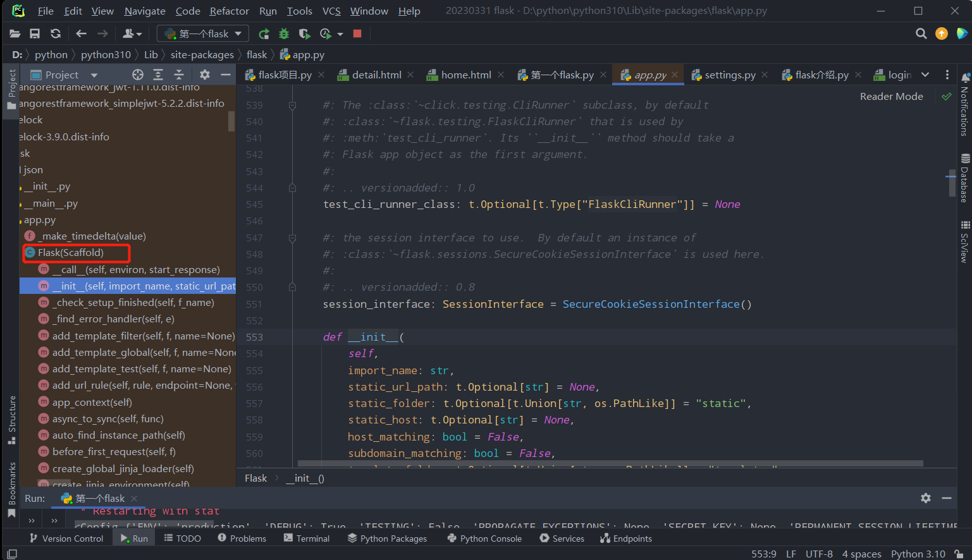Start debugging with the green bug icon
This screenshot has height=560, width=972.
pyautogui.click(x=284, y=34)
